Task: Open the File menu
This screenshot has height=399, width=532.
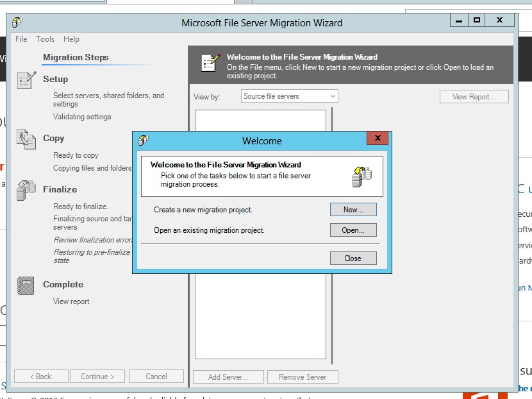Action: coord(21,39)
